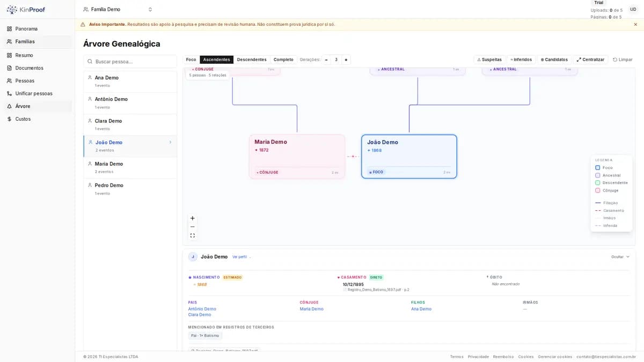Screen dimensions: 644x362
Task: Select Maria Demo in the people list
Action: click(x=130, y=167)
